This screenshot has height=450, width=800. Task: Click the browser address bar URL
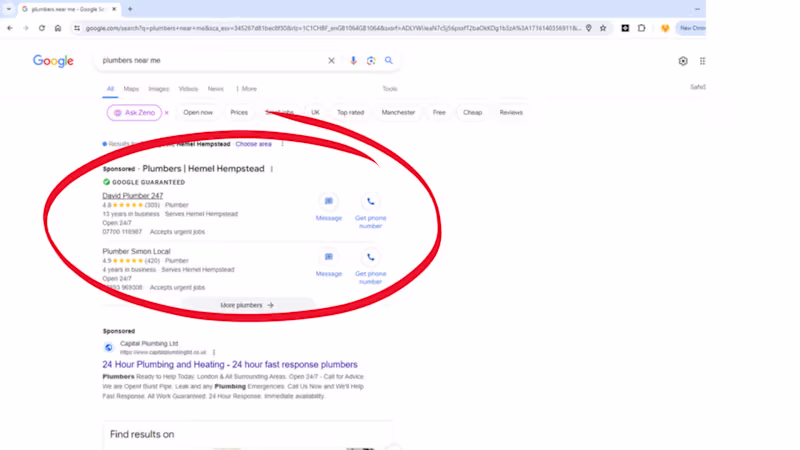(x=333, y=28)
